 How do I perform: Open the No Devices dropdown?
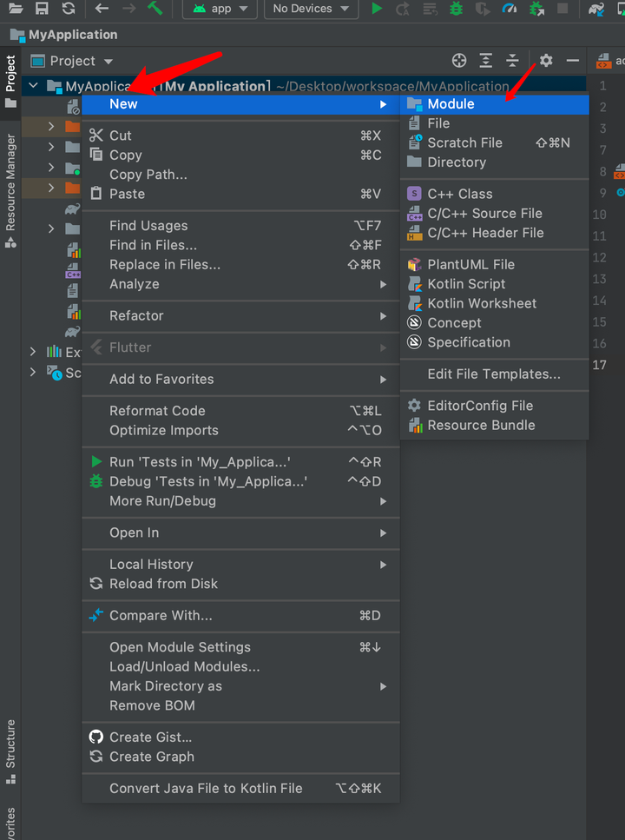point(312,9)
